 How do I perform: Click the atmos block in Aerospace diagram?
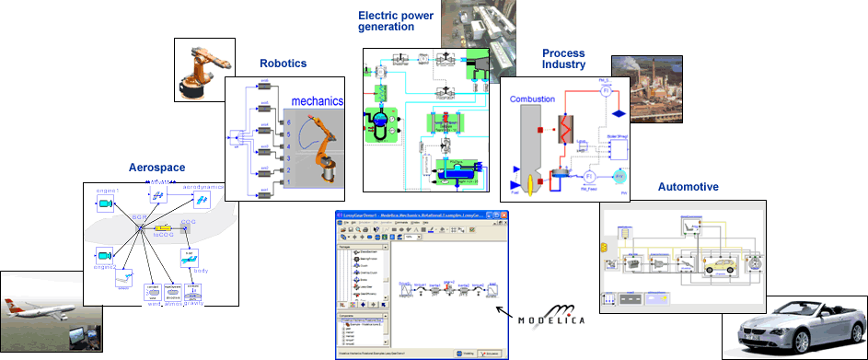click(173, 292)
